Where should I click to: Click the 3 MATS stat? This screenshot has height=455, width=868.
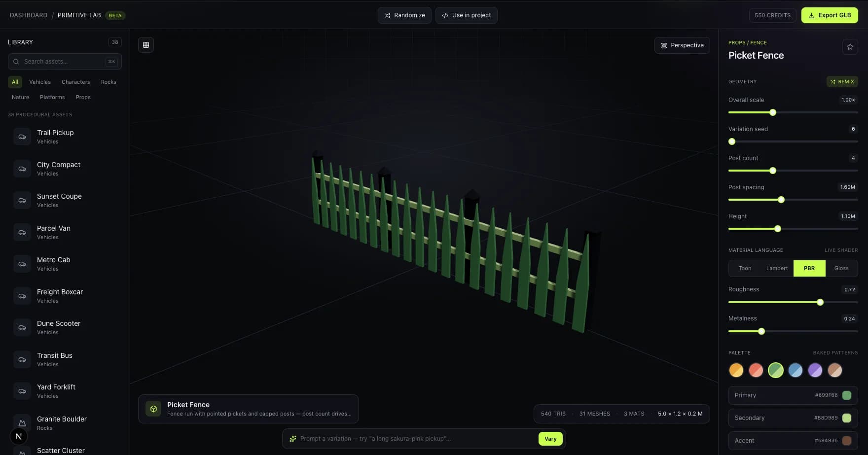[x=634, y=414]
